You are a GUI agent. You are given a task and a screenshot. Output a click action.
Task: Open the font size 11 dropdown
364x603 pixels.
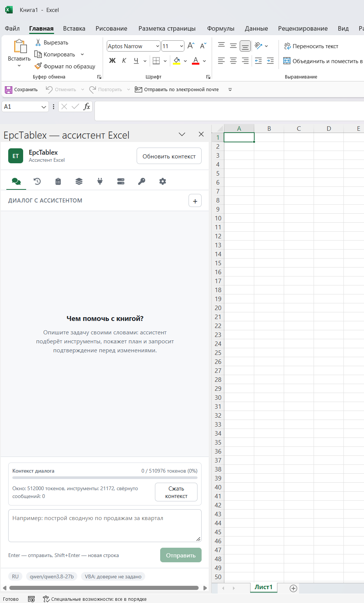pos(181,46)
